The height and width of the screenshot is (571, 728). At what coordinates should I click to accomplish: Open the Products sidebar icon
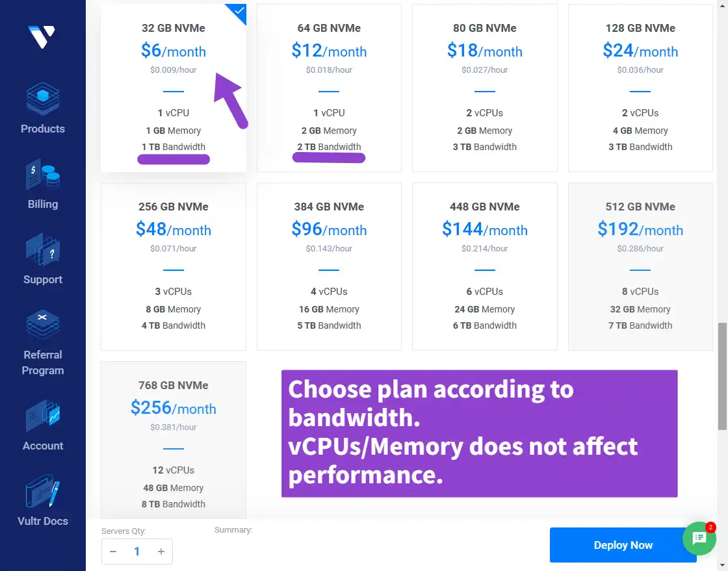[43, 98]
